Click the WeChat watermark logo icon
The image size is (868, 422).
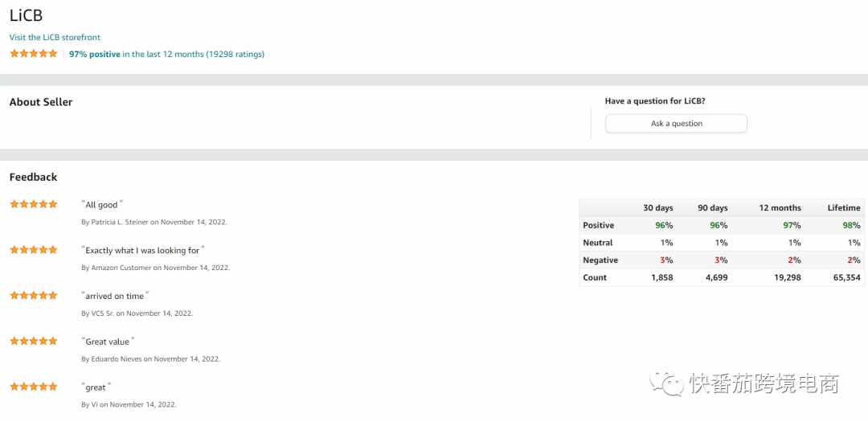667,383
